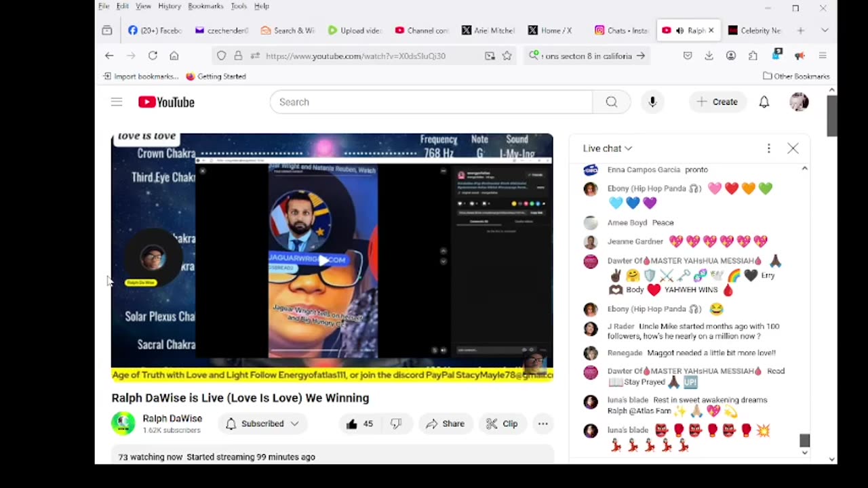Open Getting Started bookmark
This screenshot has height=488, width=868.
click(x=216, y=76)
